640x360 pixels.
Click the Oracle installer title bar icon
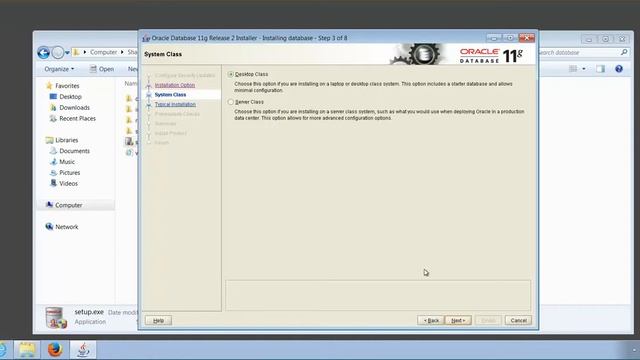146,38
